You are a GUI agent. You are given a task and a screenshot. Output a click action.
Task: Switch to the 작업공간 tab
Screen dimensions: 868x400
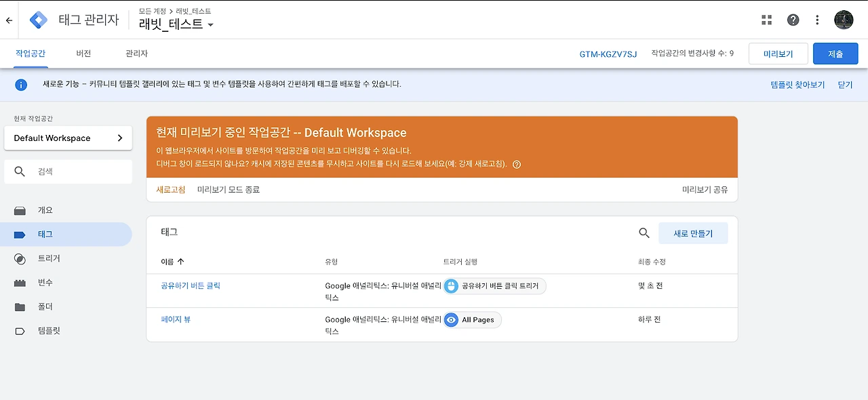click(x=31, y=54)
